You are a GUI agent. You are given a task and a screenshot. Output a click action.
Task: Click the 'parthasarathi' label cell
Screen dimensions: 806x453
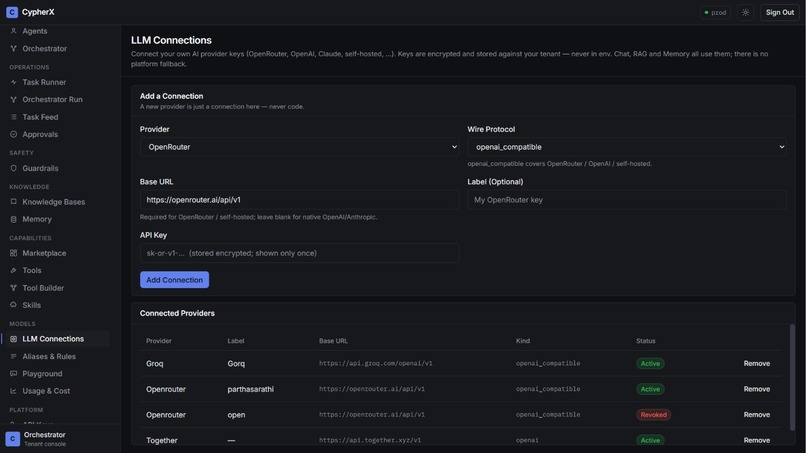click(x=250, y=389)
